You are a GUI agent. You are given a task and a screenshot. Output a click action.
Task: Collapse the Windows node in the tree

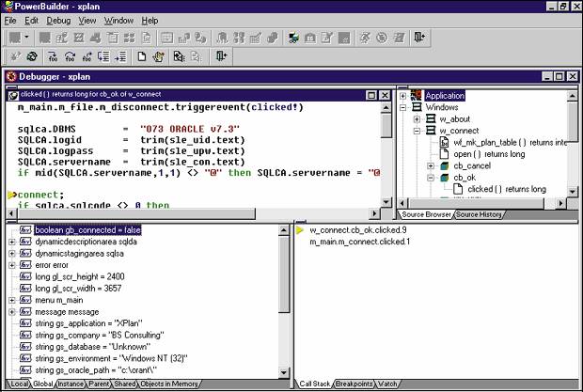coord(402,107)
